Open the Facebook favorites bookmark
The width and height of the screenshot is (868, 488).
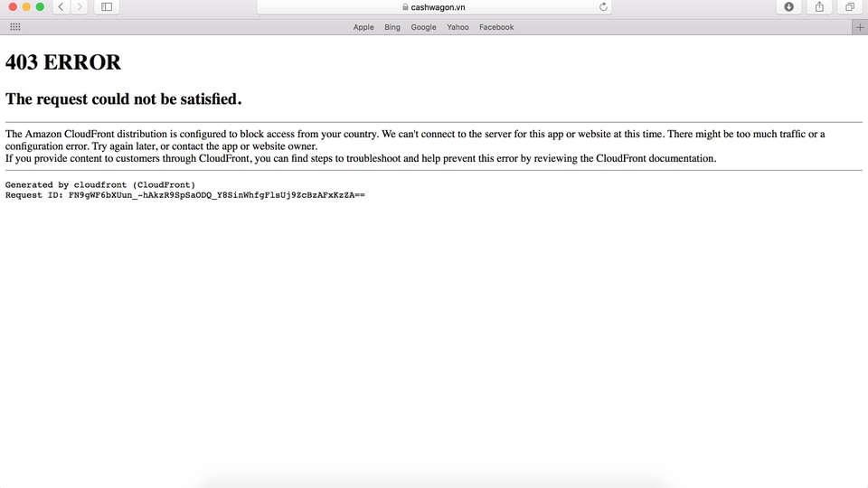496,27
